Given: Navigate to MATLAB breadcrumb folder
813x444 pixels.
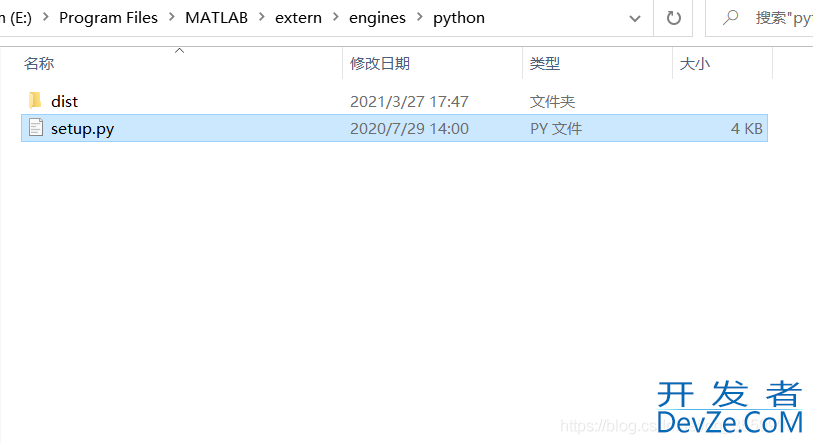Looking at the screenshot, I should (216, 18).
